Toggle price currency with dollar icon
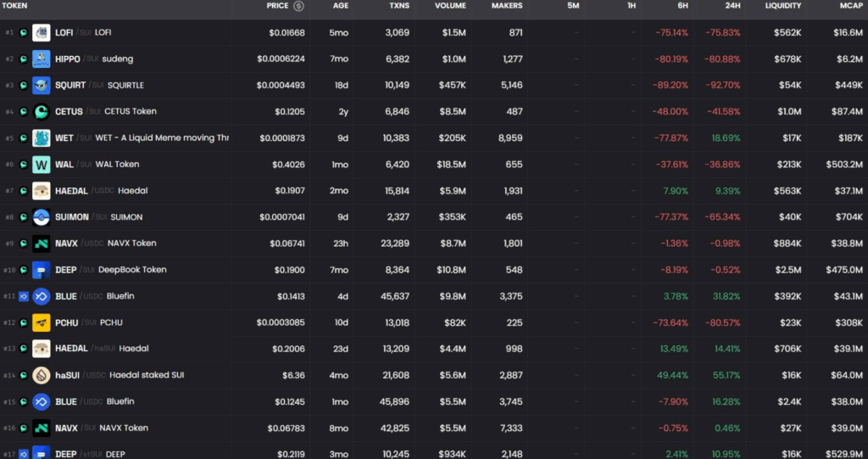 click(299, 6)
